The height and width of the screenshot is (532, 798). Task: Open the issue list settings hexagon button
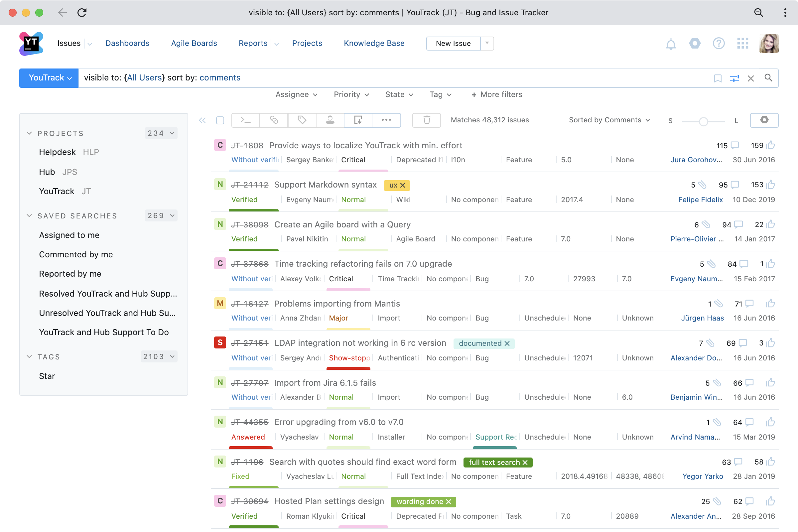pyautogui.click(x=764, y=120)
